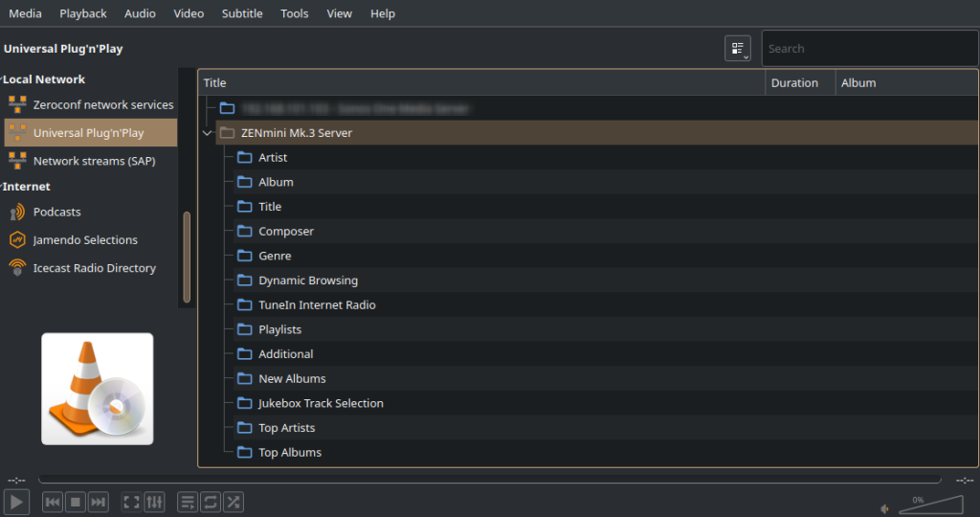Image resolution: width=980 pixels, height=517 pixels.
Task: Open the Help menu
Action: click(x=383, y=13)
